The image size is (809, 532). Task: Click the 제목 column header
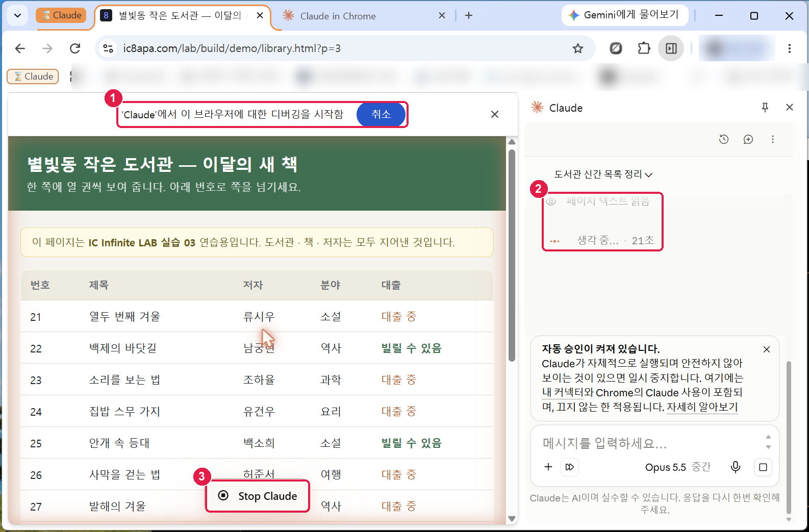coord(99,285)
